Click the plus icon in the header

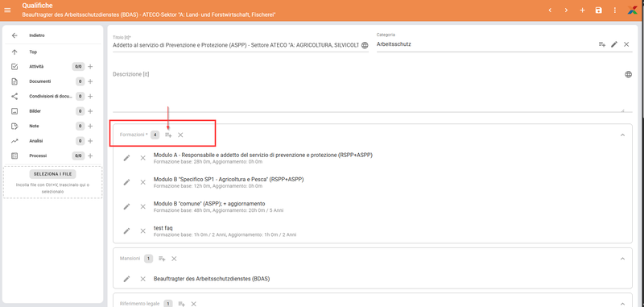[x=582, y=10]
